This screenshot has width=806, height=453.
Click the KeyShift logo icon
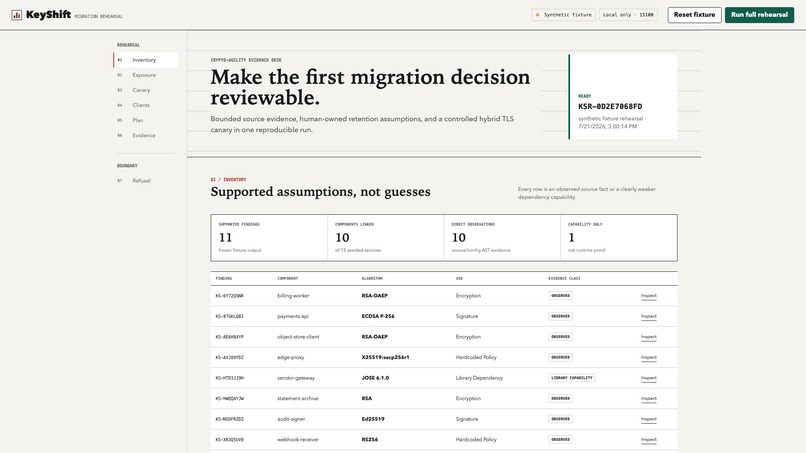pyautogui.click(x=16, y=15)
